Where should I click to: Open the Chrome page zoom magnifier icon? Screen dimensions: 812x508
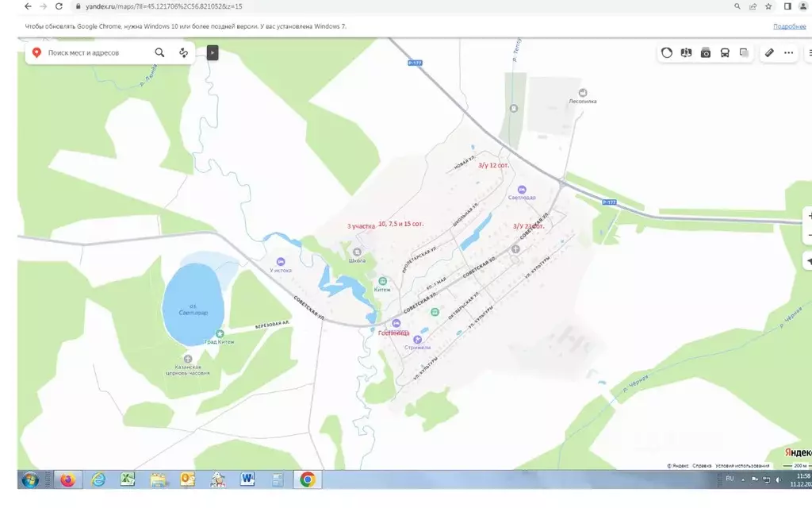(737, 6)
